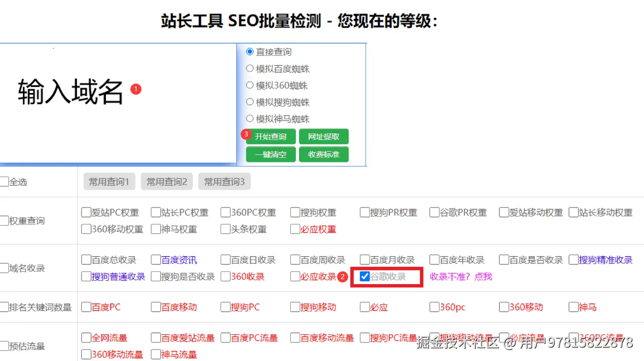Image resolution: width=644 pixels, height=361 pixels.
Task: Click the 一键清空 button
Action: (270, 154)
